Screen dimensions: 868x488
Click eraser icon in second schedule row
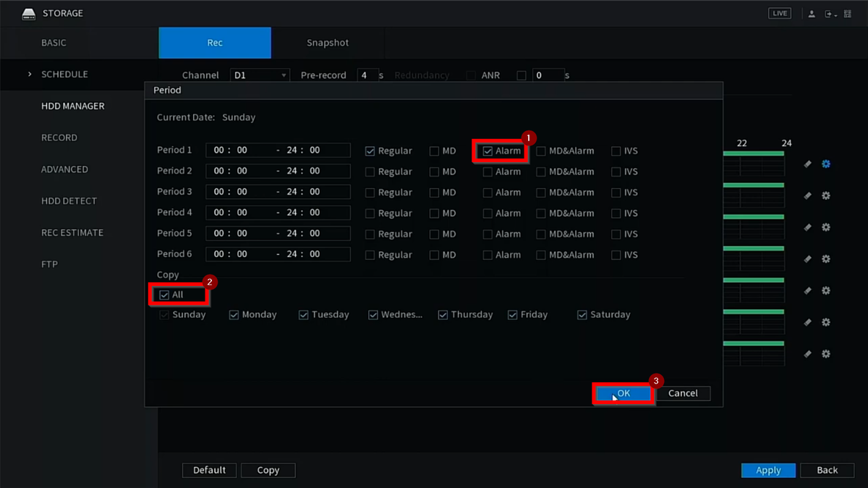[808, 195]
